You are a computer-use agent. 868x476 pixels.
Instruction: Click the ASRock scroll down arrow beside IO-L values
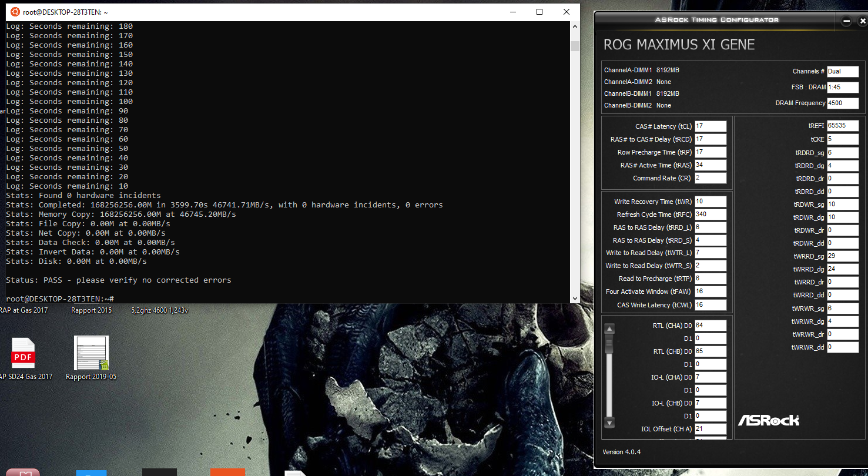[x=609, y=423]
